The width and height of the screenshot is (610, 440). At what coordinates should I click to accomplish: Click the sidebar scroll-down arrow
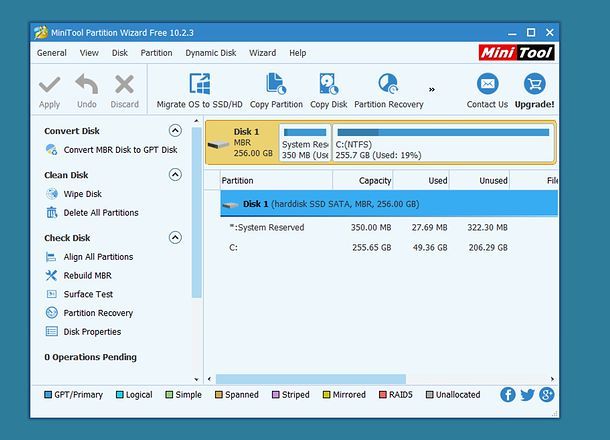(x=196, y=379)
